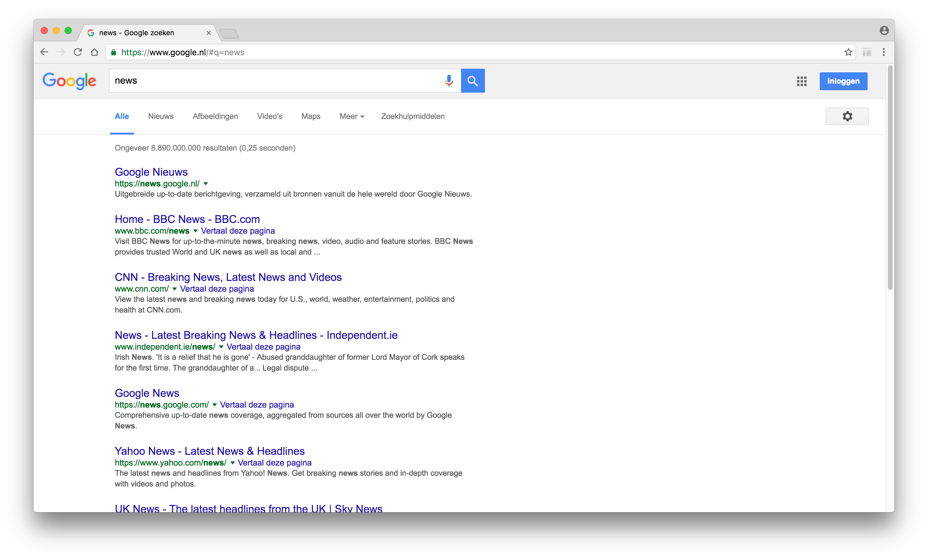The height and width of the screenshot is (560, 928).
Task: Open the Google apps grid
Action: click(802, 81)
